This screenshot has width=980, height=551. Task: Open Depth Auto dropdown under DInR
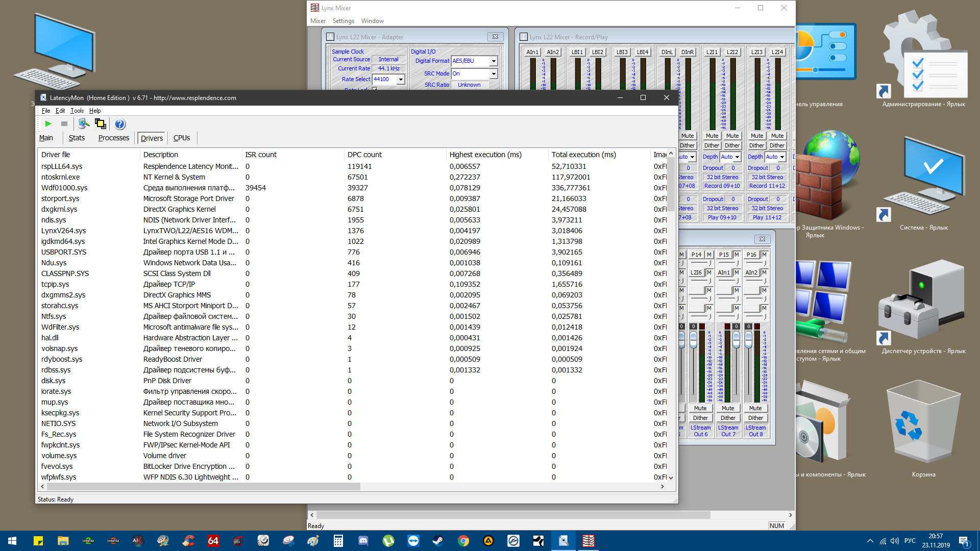[693, 157]
